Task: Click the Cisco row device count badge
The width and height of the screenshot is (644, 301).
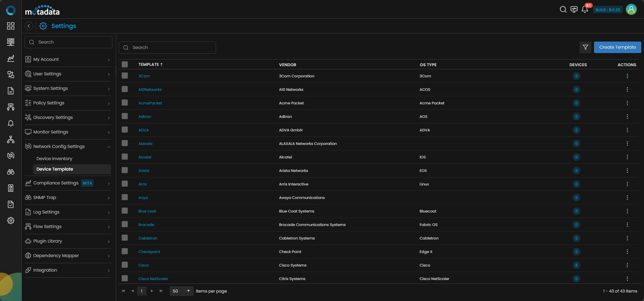Action: (576, 265)
